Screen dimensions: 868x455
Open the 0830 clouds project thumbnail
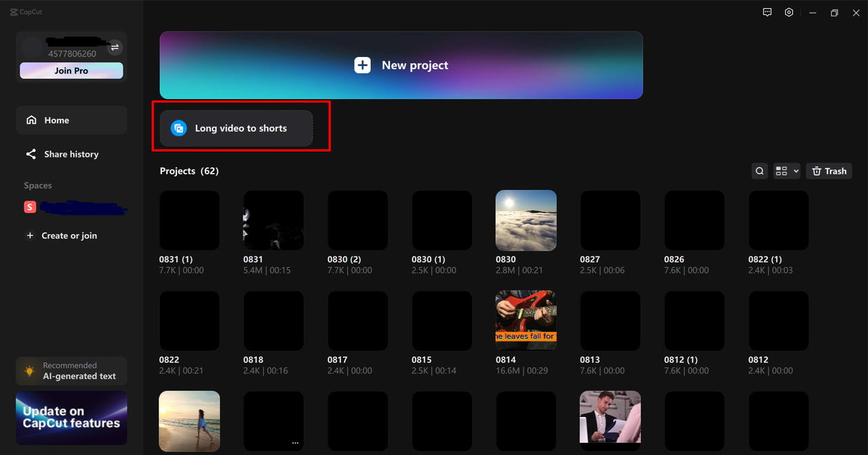click(526, 220)
